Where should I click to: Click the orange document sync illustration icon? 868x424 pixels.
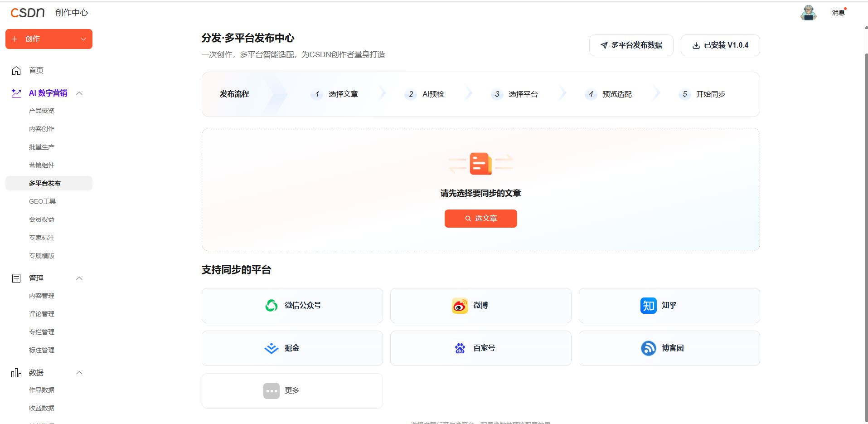click(x=481, y=164)
